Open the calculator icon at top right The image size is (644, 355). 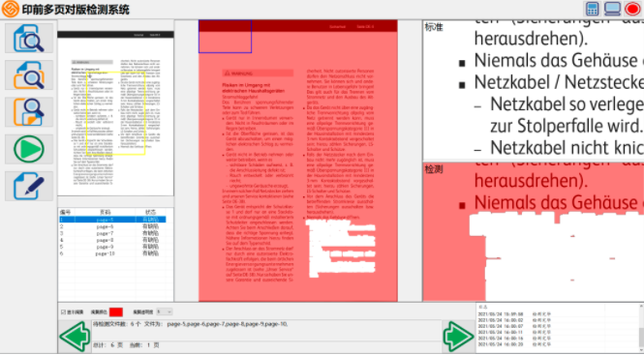(x=592, y=9)
